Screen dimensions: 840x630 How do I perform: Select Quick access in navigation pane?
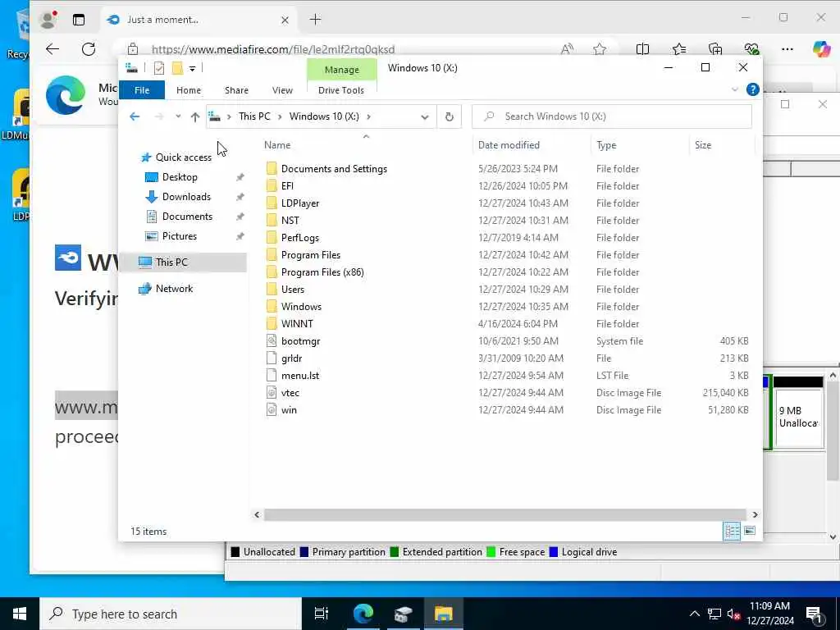(183, 157)
